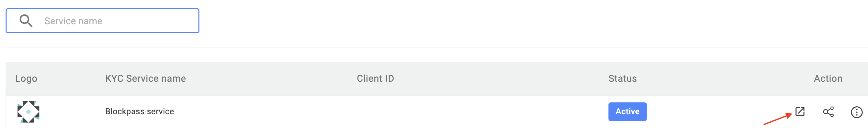
Task: Click the Logo column header
Action: (x=26, y=78)
